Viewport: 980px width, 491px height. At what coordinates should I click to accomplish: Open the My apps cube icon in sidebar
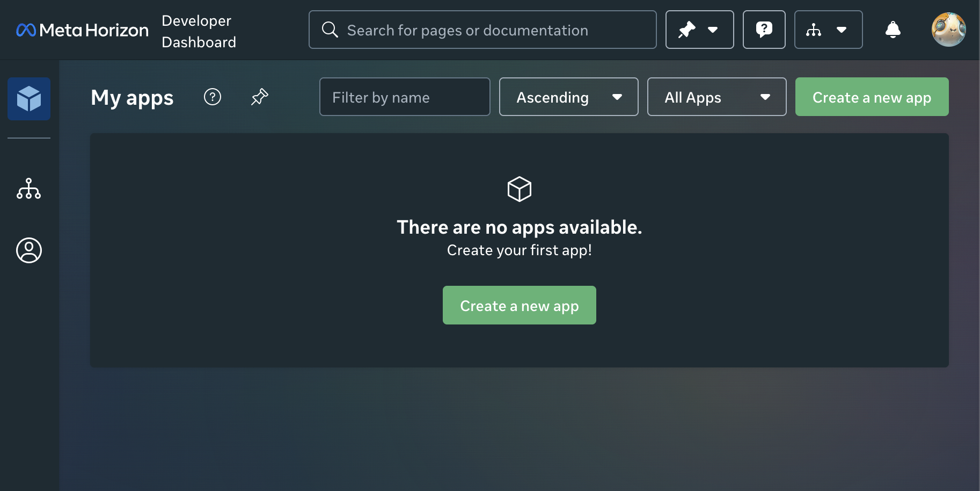(28, 98)
